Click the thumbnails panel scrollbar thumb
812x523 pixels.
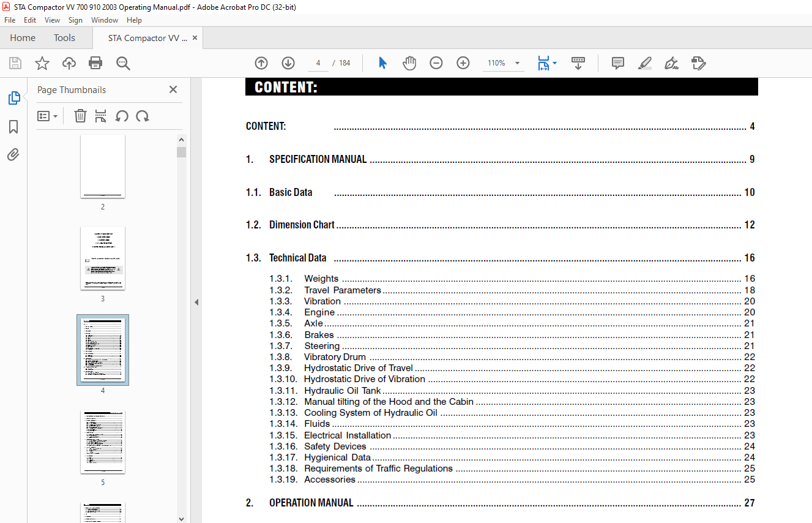[x=181, y=152]
